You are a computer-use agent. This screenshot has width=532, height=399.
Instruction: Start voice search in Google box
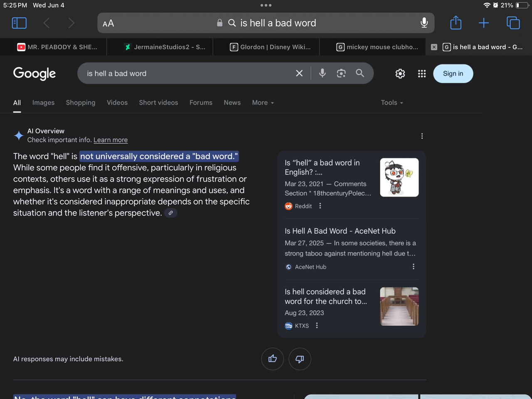point(322,73)
